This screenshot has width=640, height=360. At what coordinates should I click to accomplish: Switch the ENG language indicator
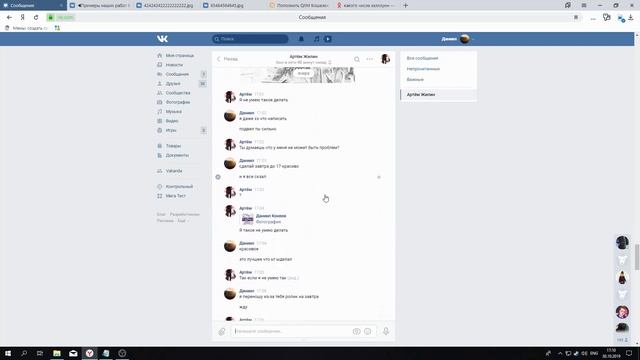(594, 353)
